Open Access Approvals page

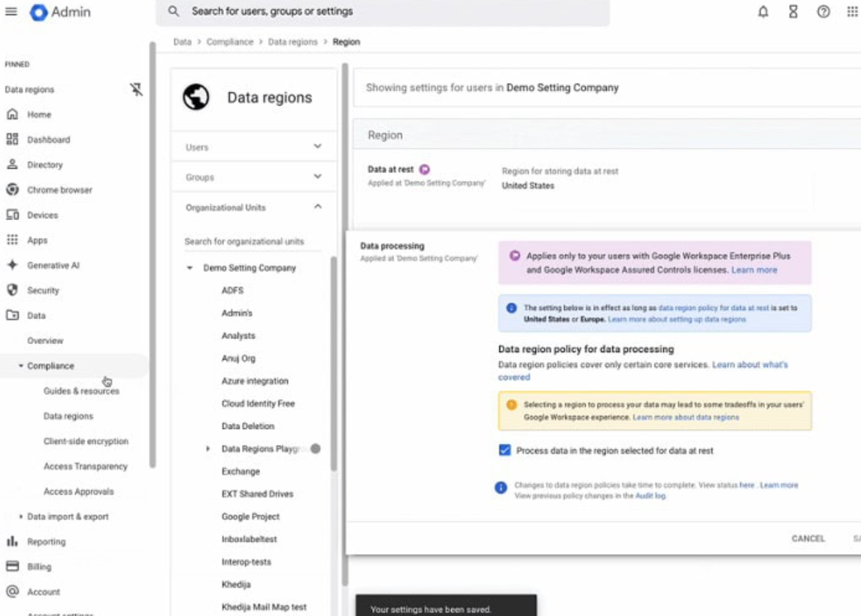(x=79, y=491)
